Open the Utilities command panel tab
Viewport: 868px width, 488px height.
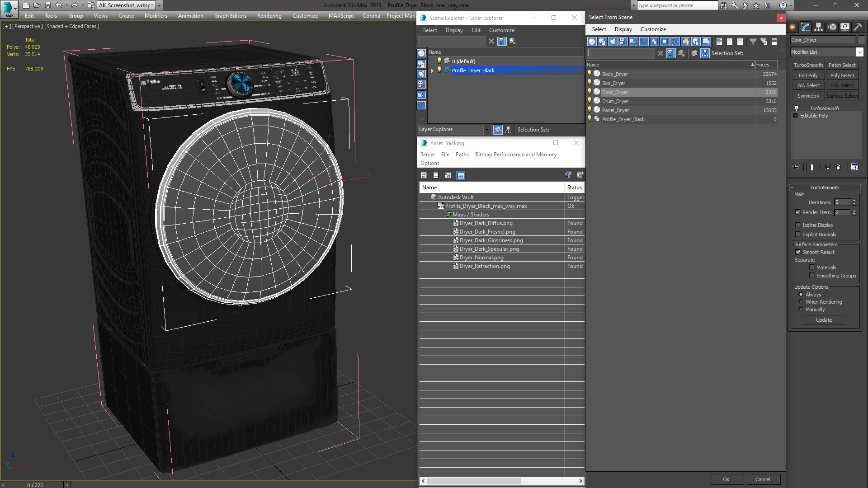[x=858, y=27]
